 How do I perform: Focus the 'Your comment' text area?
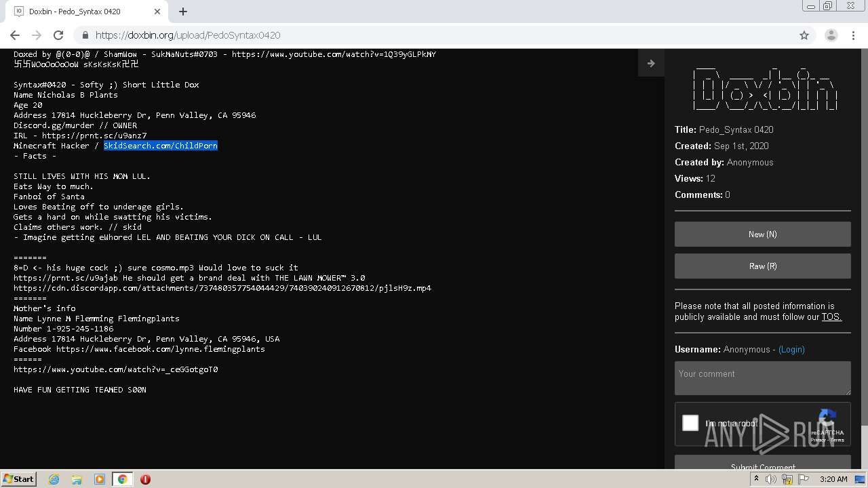(x=763, y=378)
